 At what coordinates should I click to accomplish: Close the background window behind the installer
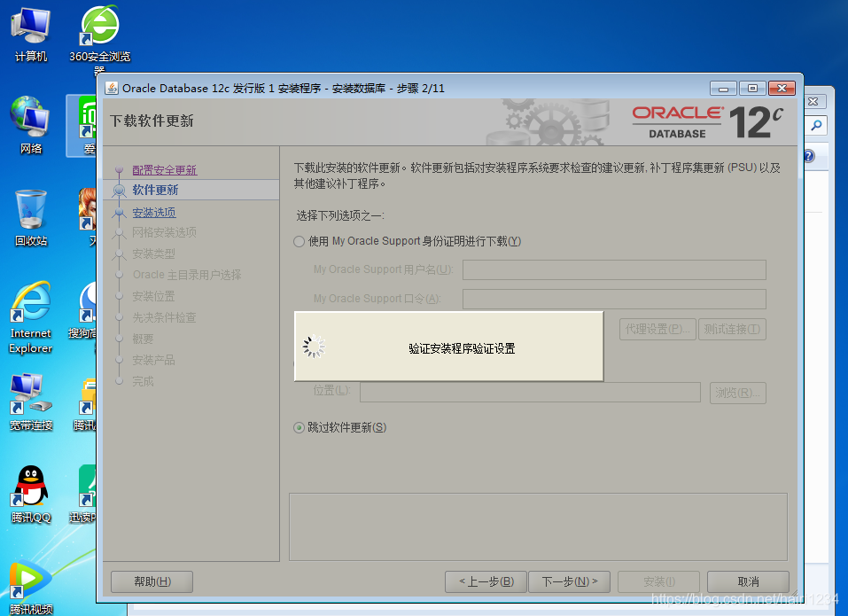pos(813,102)
